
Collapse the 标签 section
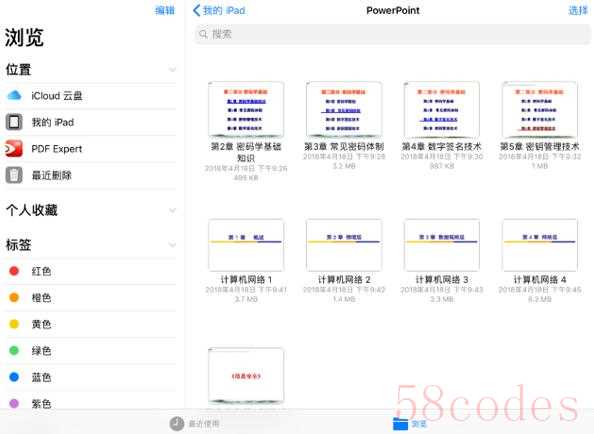tap(172, 245)
